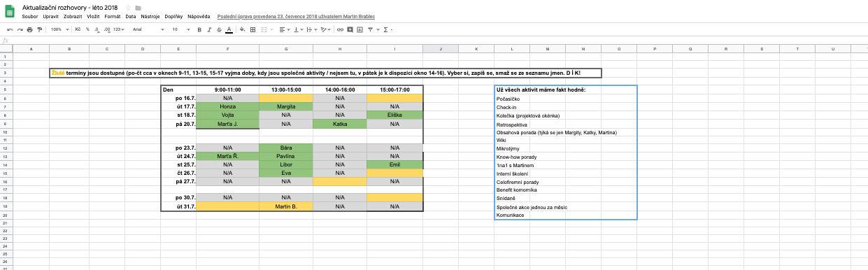
Task: Select the paint format tool
Action: [x=39, y=29]
